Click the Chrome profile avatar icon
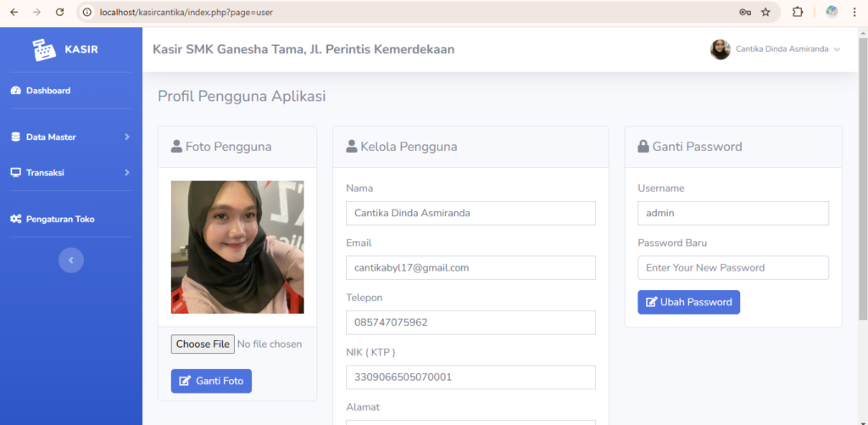868x425 pixels. coord(832,12)
